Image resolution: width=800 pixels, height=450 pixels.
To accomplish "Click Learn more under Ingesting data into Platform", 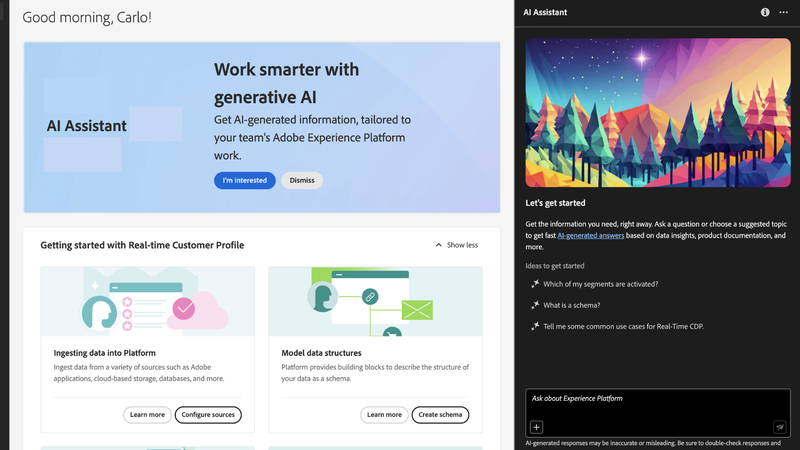I will tap(147, 415).
